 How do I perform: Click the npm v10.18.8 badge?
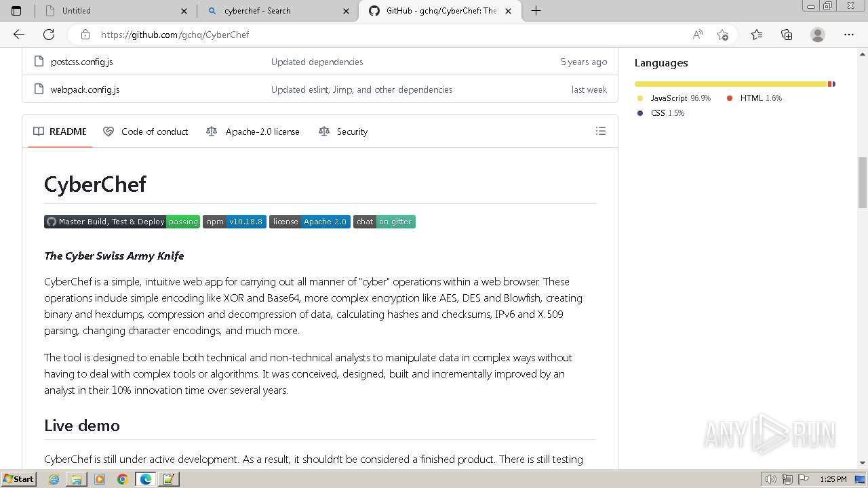tap(235, 222)
